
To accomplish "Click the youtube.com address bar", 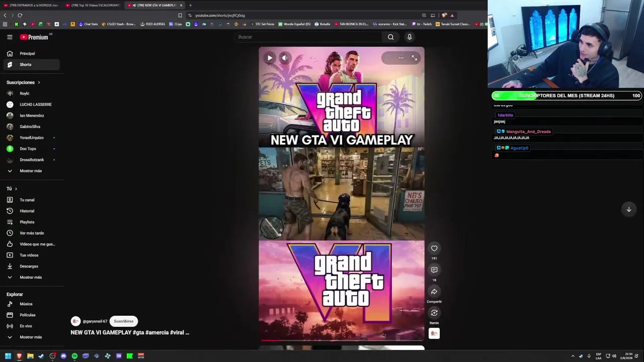I will click(302, 16).
